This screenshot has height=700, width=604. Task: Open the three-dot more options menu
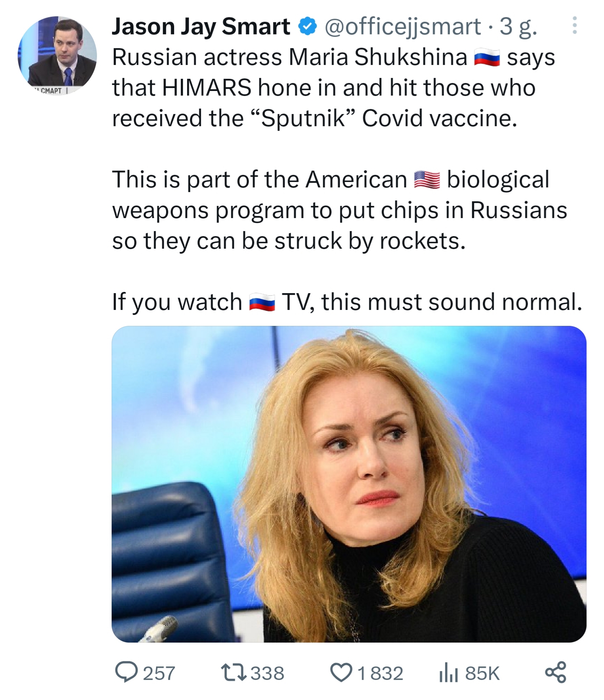(575, 26)
